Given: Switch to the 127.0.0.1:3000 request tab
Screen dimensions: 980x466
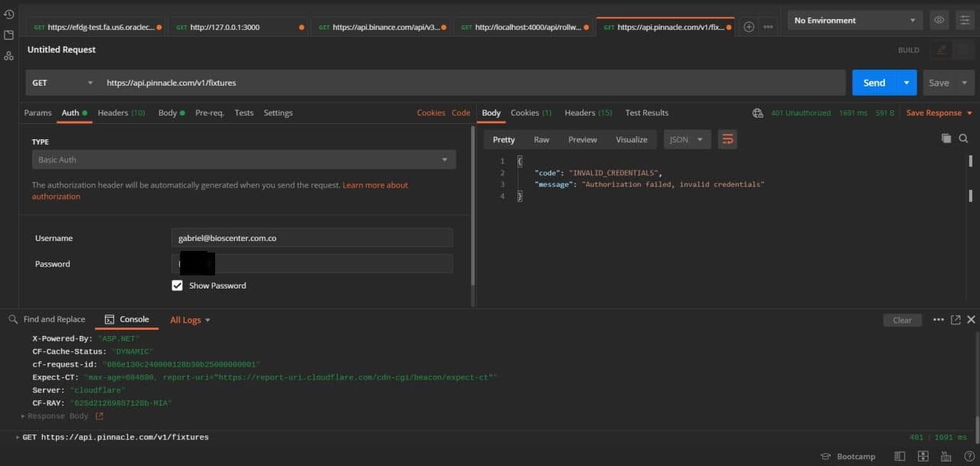Looking at the screenshot, I should [x=237, y=27].
